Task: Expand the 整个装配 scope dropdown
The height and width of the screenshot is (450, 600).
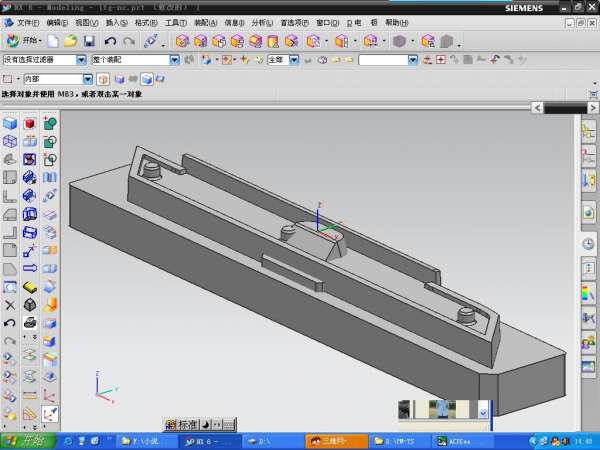Action: tap(174, 60)
